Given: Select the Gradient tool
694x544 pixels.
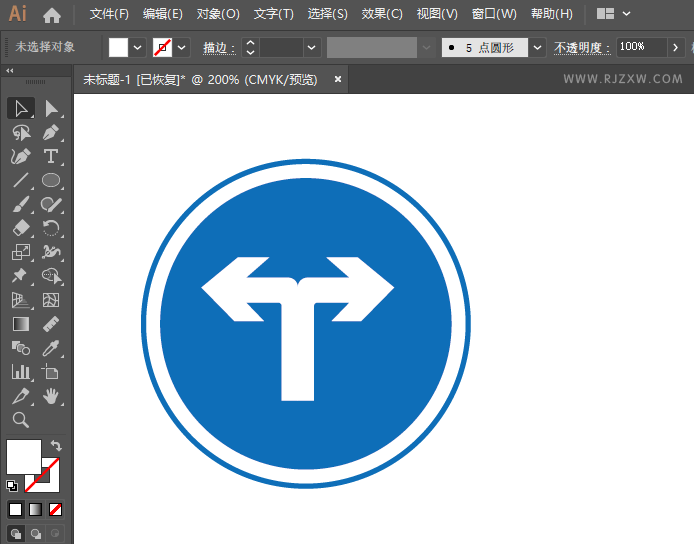Looking at the screenshot, I should coord(21,324).
